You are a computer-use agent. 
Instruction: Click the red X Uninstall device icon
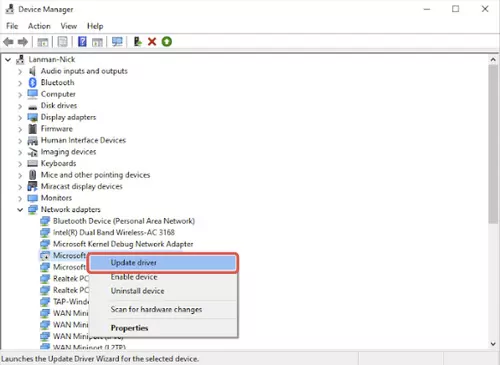tap(152, 42)
